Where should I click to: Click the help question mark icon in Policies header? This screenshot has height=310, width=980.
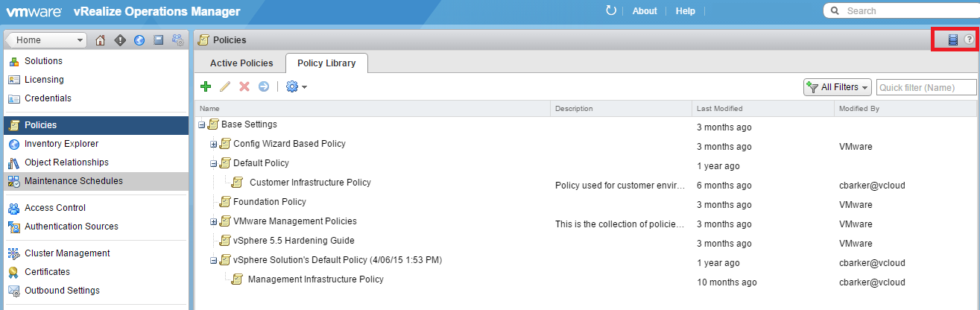[969, 39]
